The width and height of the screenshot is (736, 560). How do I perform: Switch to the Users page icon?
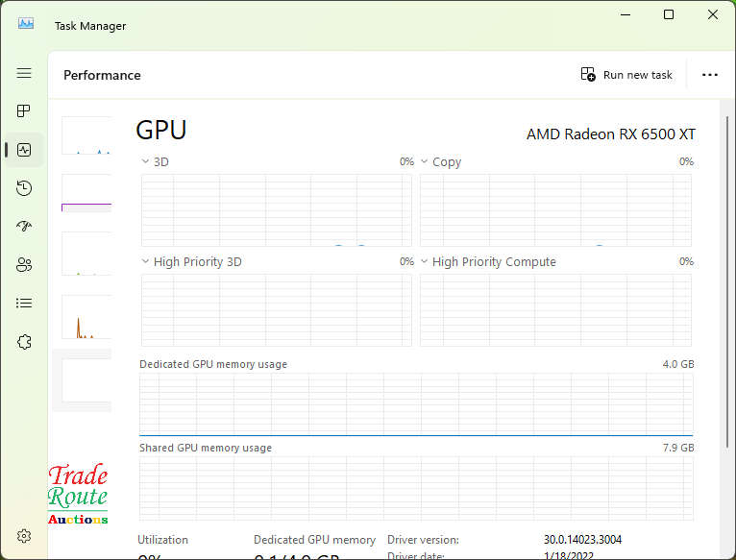pyautogui.click(x=24, y=265)
